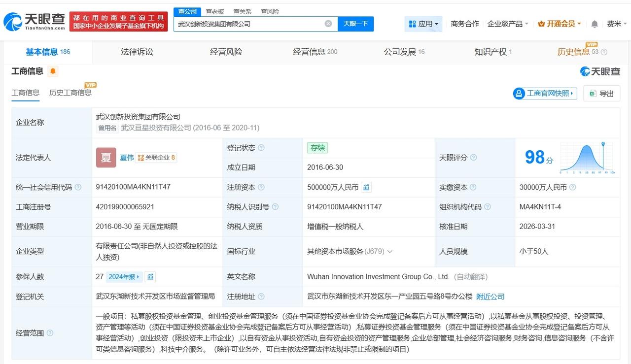This screenshot has width=631, height=364.
Task: Open the 附近公司 link
Action: click(490, 297)
